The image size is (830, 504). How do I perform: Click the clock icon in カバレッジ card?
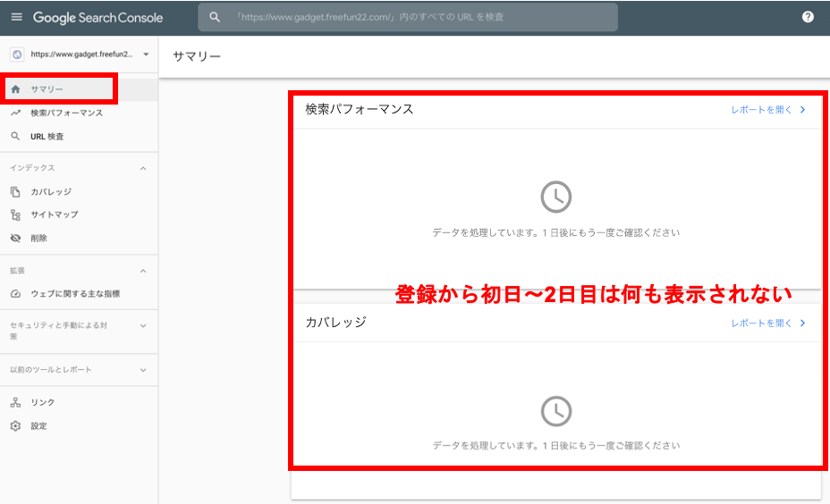555,411
